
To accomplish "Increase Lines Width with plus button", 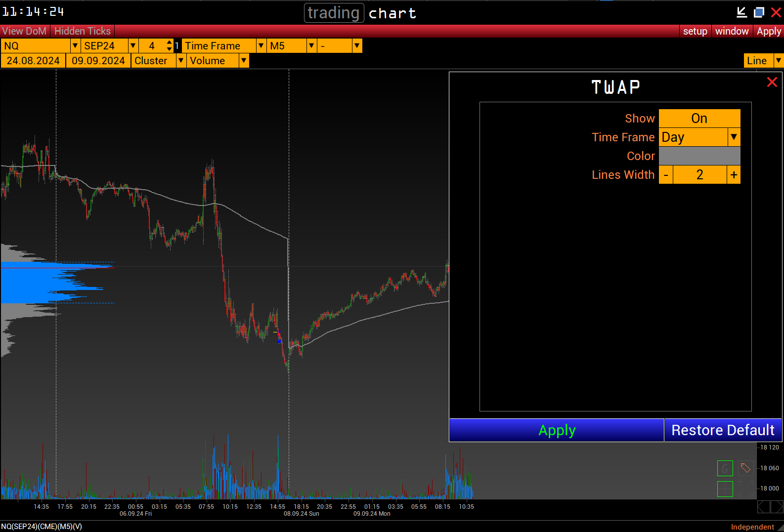I will point(734,175).
